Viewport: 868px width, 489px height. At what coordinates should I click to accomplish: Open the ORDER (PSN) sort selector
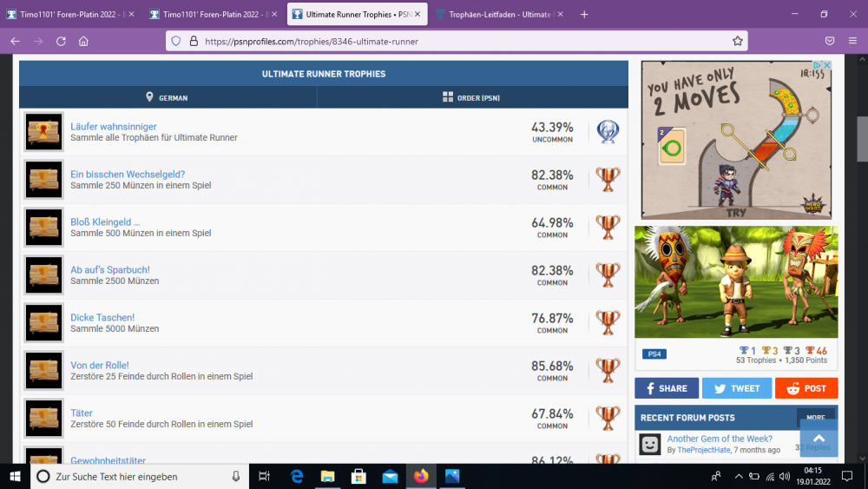tap(471, 97)
